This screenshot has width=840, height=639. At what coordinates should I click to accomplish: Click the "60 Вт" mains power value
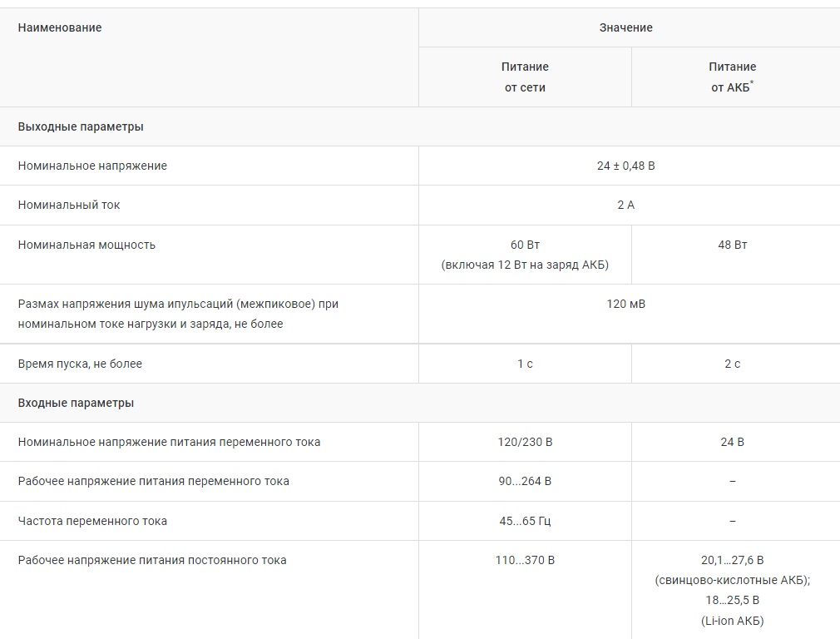tap(525, 245)
